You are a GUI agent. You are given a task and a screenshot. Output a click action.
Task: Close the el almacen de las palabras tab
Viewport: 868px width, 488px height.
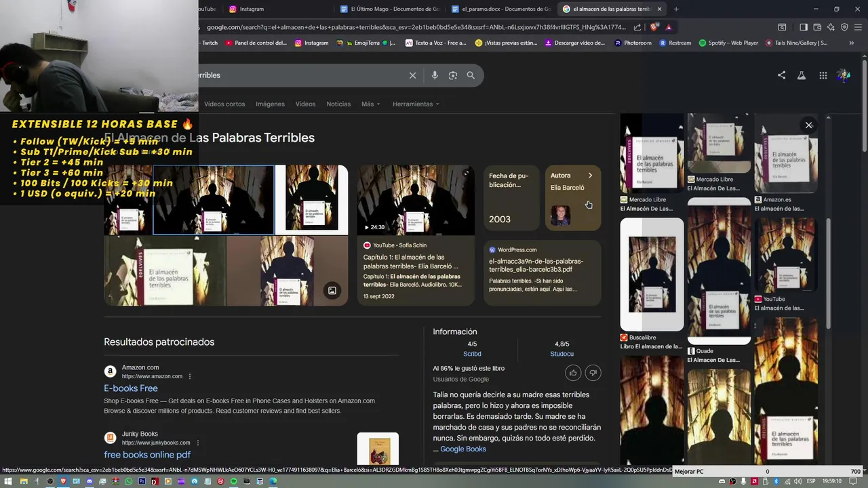point(659,9)
